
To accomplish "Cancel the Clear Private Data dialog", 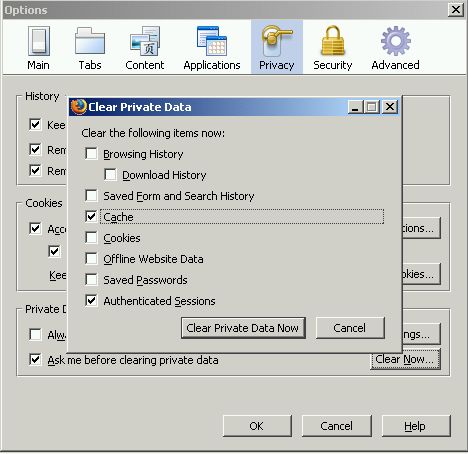I will 350,328.
